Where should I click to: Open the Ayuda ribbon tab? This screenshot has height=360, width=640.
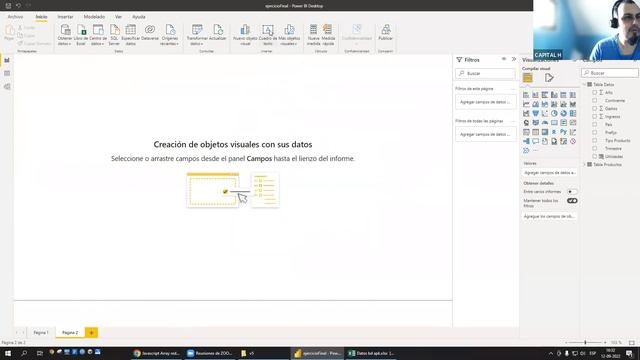pyautogui.click(x=139, y=17)
